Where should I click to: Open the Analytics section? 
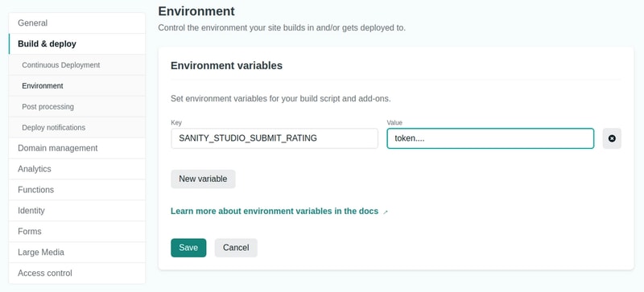tap(76, 169)
